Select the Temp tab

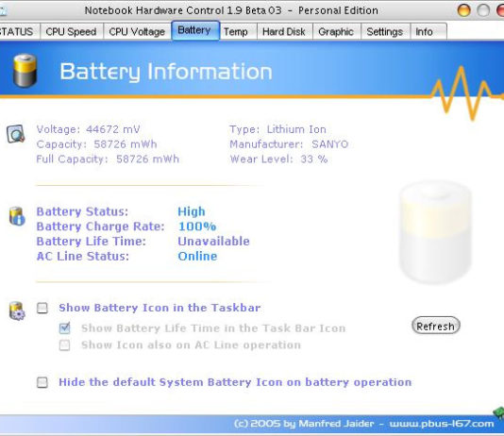(237, 32)
